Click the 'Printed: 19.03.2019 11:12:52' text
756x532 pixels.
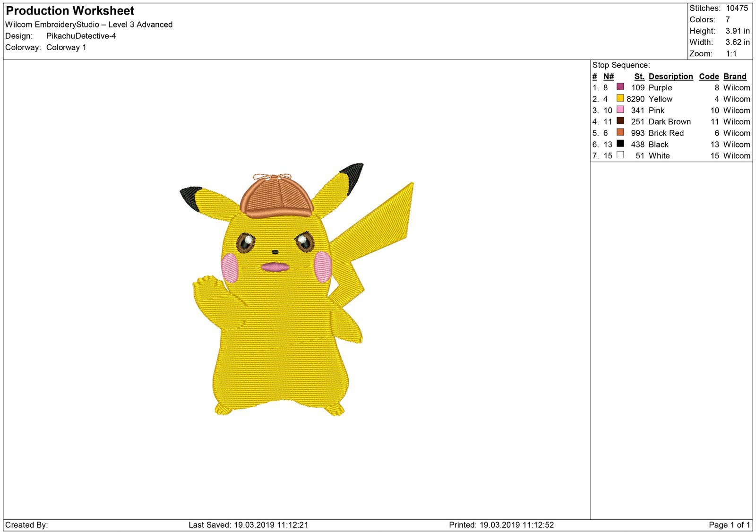click(501, 525)
